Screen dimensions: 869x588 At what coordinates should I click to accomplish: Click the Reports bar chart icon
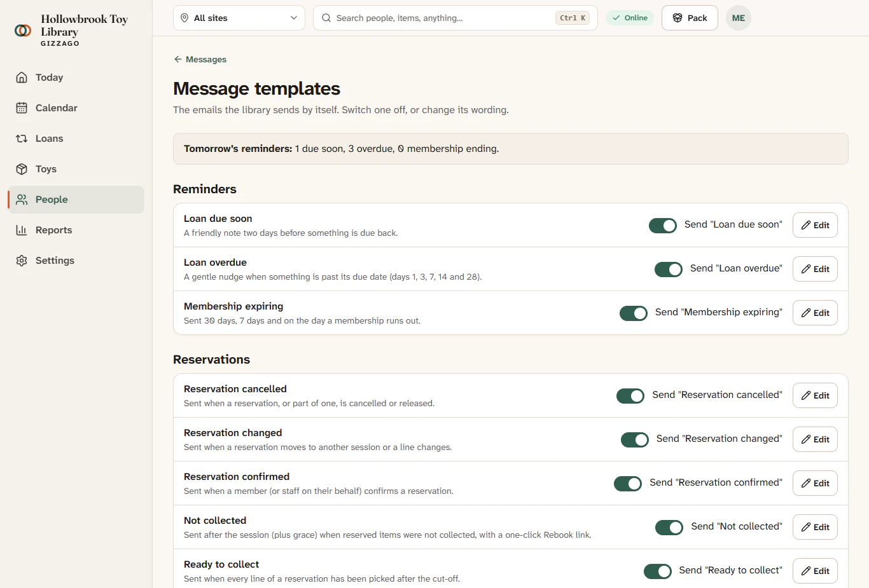pos(22,230)
